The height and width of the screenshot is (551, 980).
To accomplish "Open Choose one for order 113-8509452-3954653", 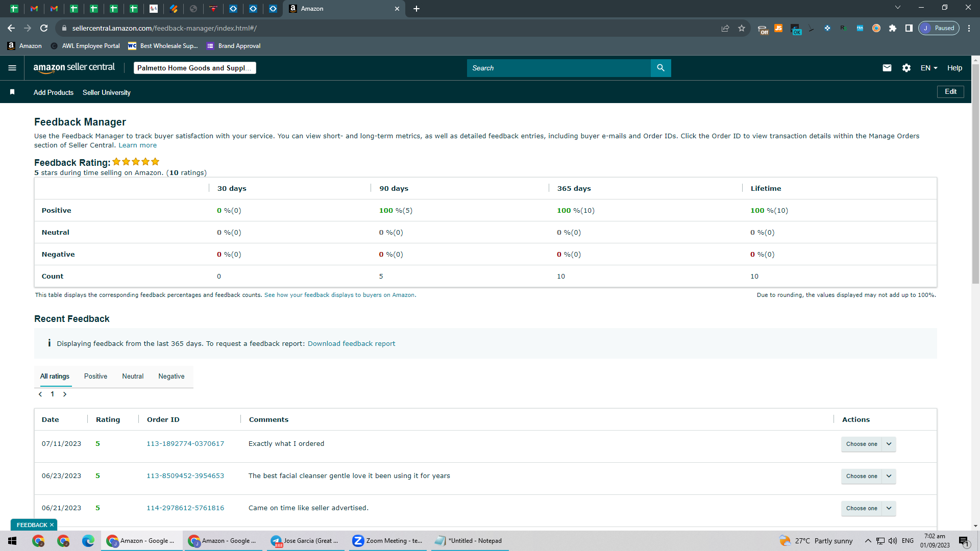I will coord(868,476).
